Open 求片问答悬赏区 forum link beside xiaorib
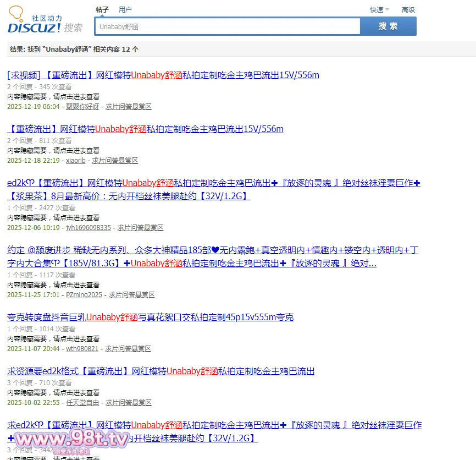476x460 pixels. pos(115,161)
